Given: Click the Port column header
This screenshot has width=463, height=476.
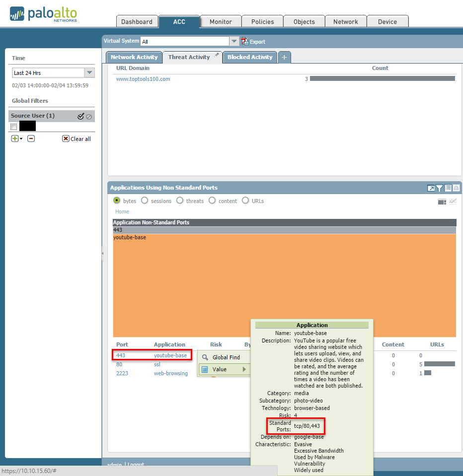Looking at the screenshot, I should pyautogui.click(x=122, y=344).
